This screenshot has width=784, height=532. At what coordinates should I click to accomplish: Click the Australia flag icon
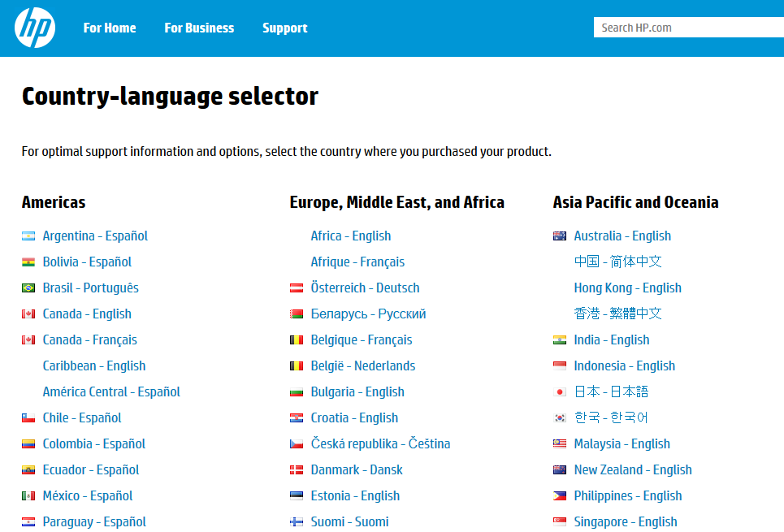pyautogui.click(x=560, y=236)
